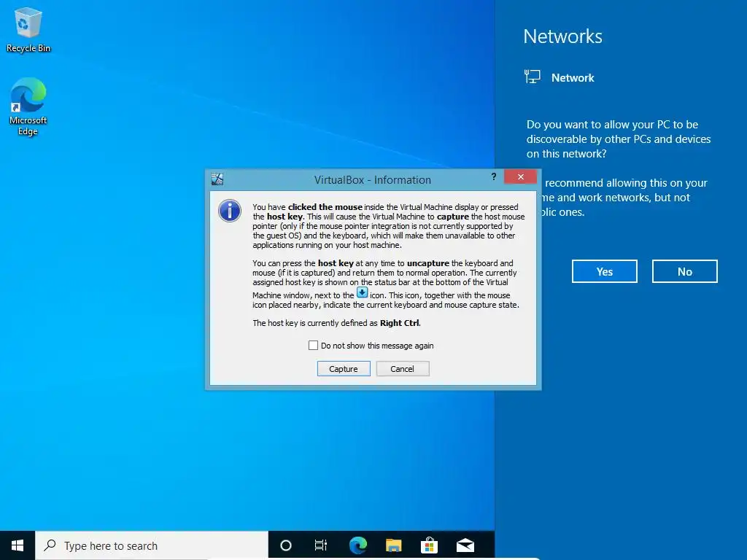Click the VirtualBox title bar icon
This screenshot has width=747, height=560.
(x=217, y=179)
